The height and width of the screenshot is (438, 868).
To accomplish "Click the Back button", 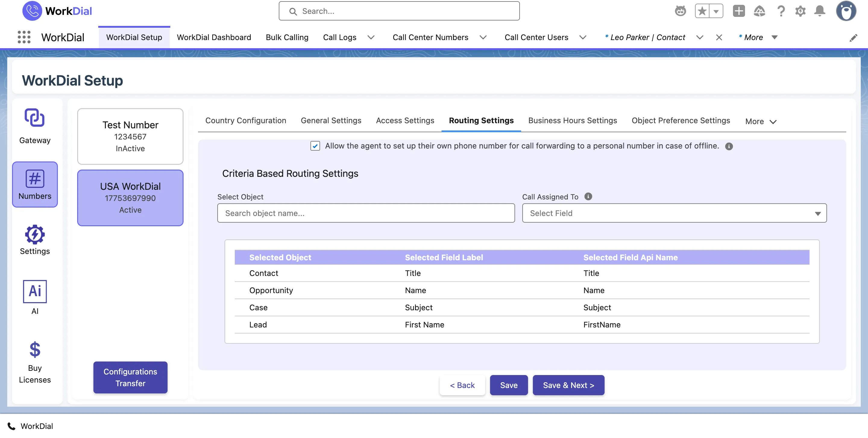I will [x=462, y=385].
